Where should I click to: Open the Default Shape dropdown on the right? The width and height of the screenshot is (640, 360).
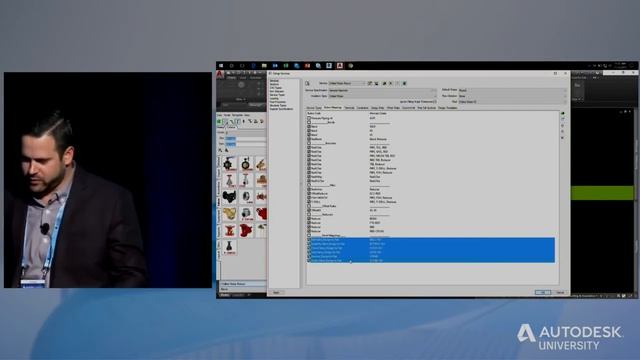[x=513, y=90]
